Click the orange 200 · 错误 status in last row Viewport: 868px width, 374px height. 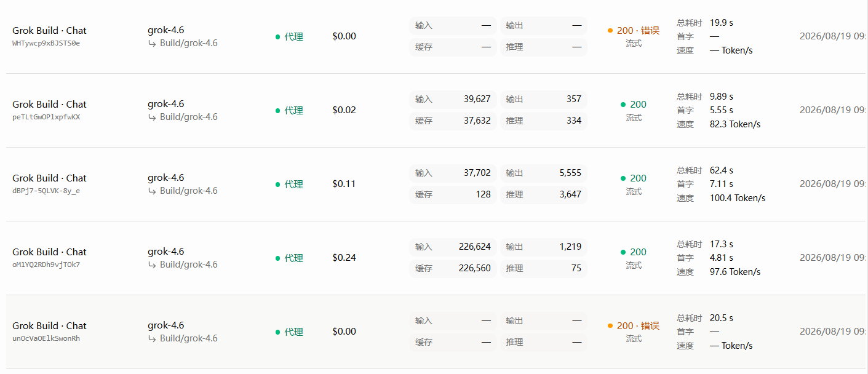click(634, 326)
